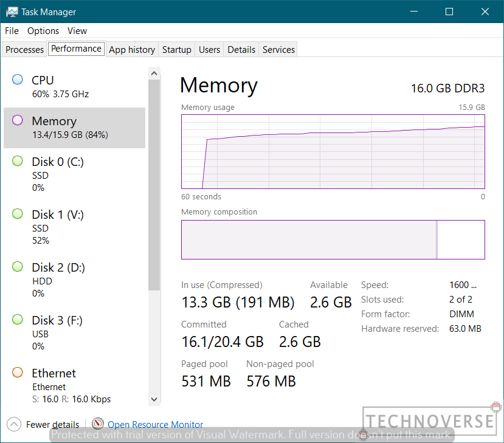Click the CPU circle icon in sidebar
This screenshot has height=443, width=504.
pos(18,80)
